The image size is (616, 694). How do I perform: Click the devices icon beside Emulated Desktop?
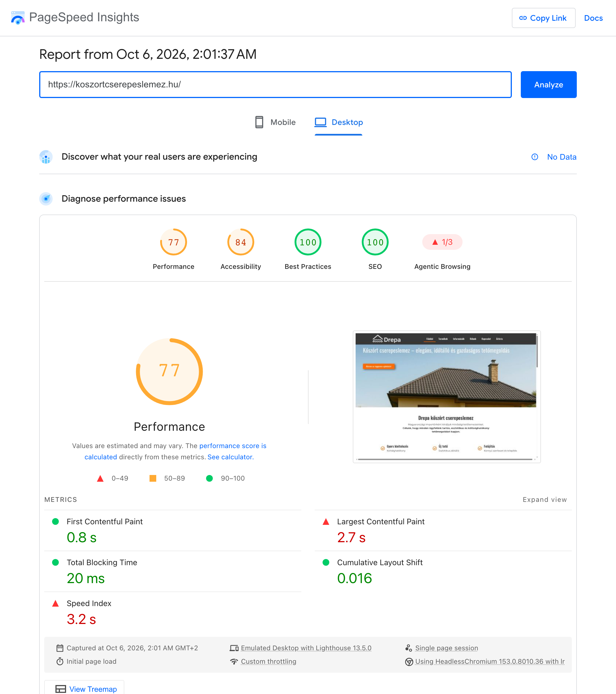(234, 648)
